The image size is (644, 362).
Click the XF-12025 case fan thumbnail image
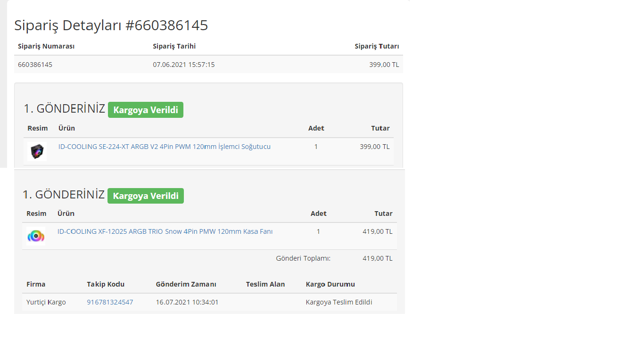pyautogui.click(x=36, y=236)
